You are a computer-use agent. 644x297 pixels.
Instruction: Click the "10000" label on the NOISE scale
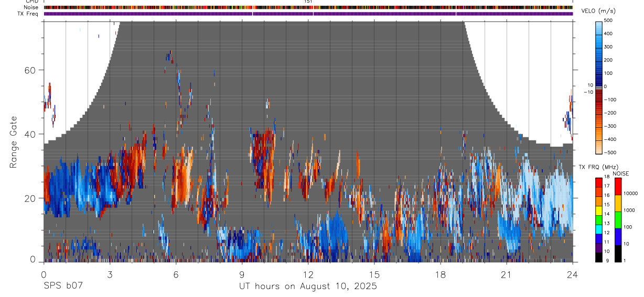[x=631, y=193]
